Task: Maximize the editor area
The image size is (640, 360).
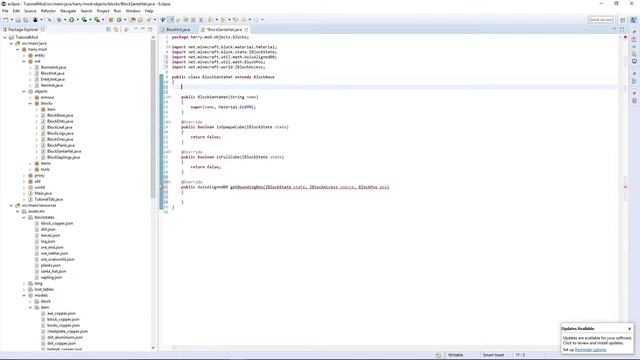Action: click(622, 29)
